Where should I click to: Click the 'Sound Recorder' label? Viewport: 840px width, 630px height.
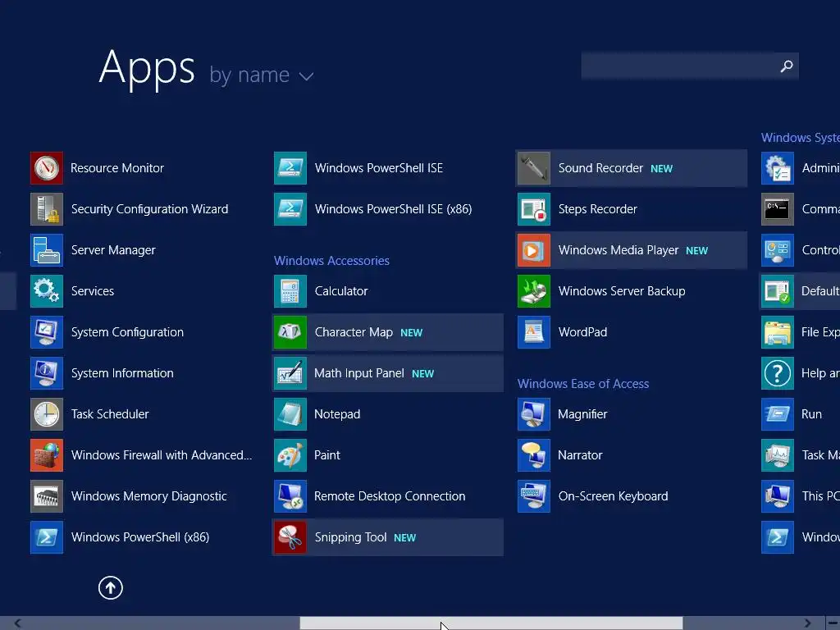[600, 168]
